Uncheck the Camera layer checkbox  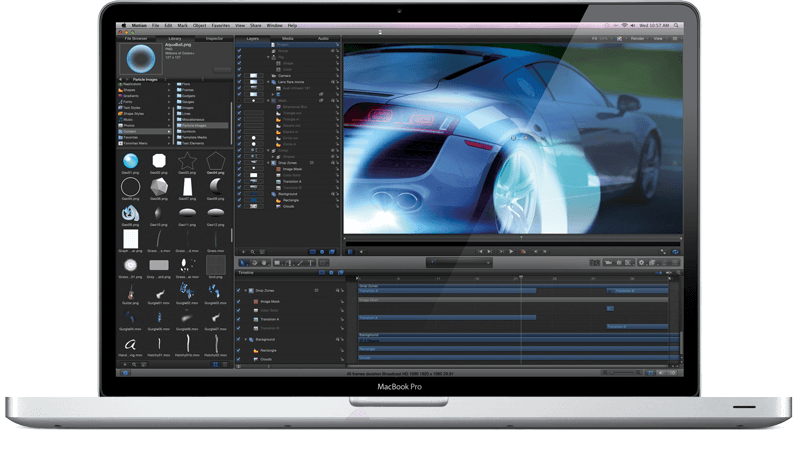coord(239,75)
